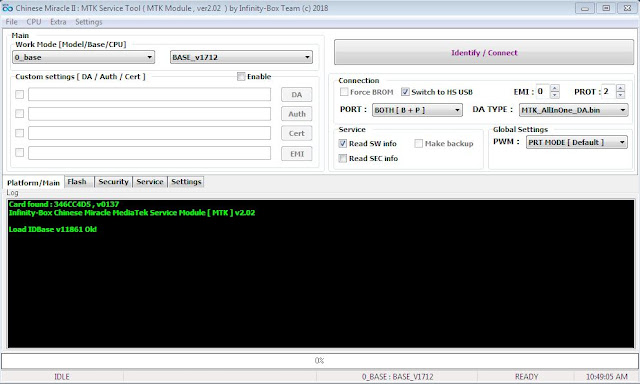This screenshot has height=384, width=640.
Task: Tick the Enable custom settings checkbox
Action: tap(241, 76)
